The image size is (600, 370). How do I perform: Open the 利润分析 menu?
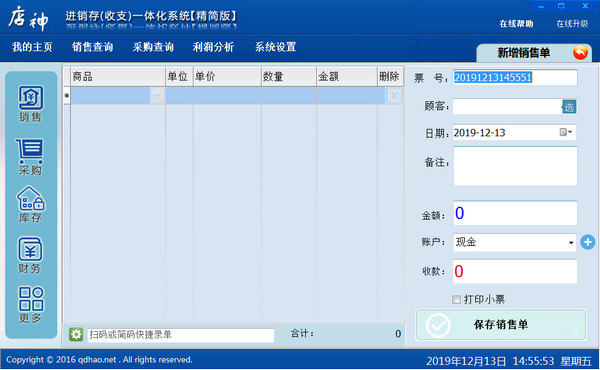pos(213,47)
